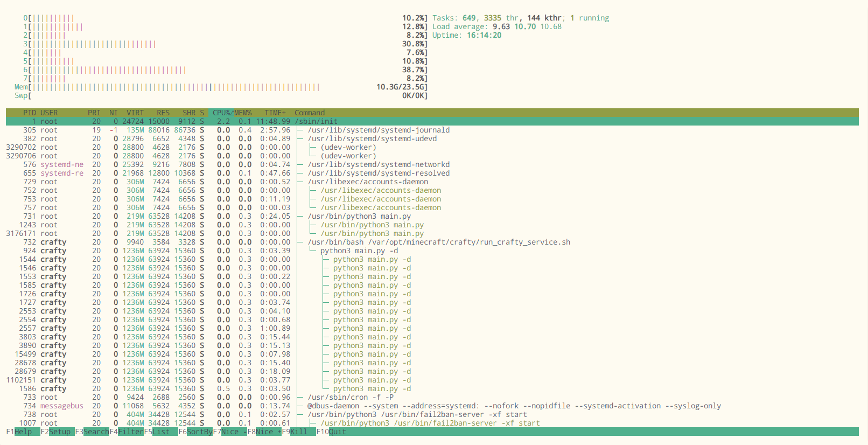The image size is (868, 445).
Task: Select the systemd-networkd process row
Action: 432,164
